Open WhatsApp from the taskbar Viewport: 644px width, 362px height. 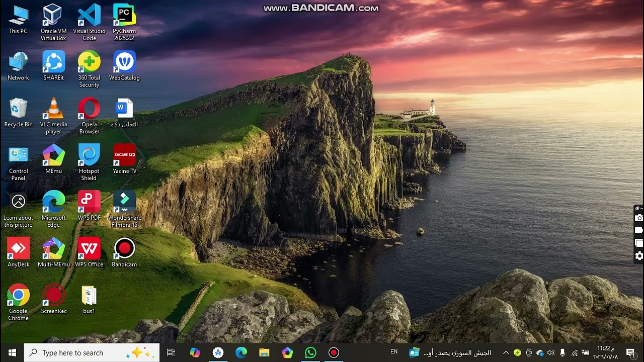pyautogui.click(x=310, y=352)
